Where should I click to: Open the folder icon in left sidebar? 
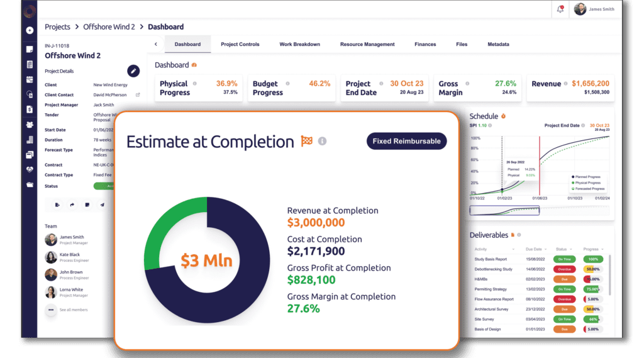pos(30,185)
